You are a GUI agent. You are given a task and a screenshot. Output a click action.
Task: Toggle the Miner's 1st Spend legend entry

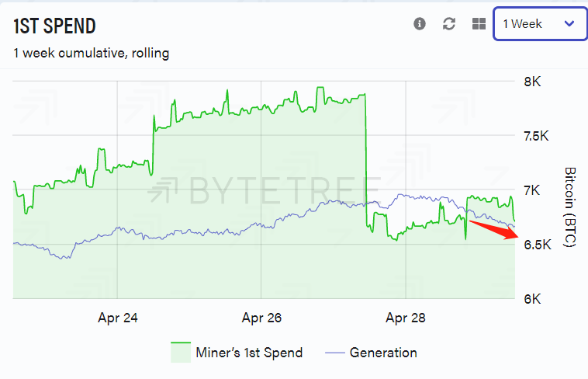pyautogui.click(x=237, y=353)
